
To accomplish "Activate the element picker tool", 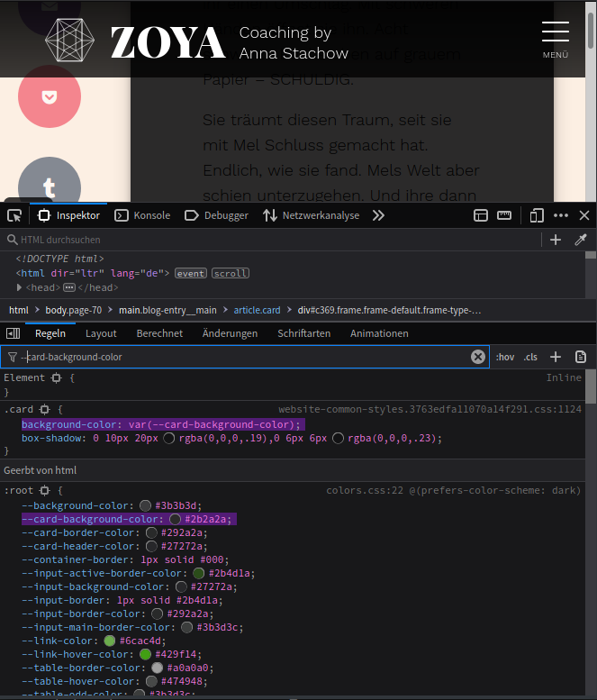I will 14,216.
